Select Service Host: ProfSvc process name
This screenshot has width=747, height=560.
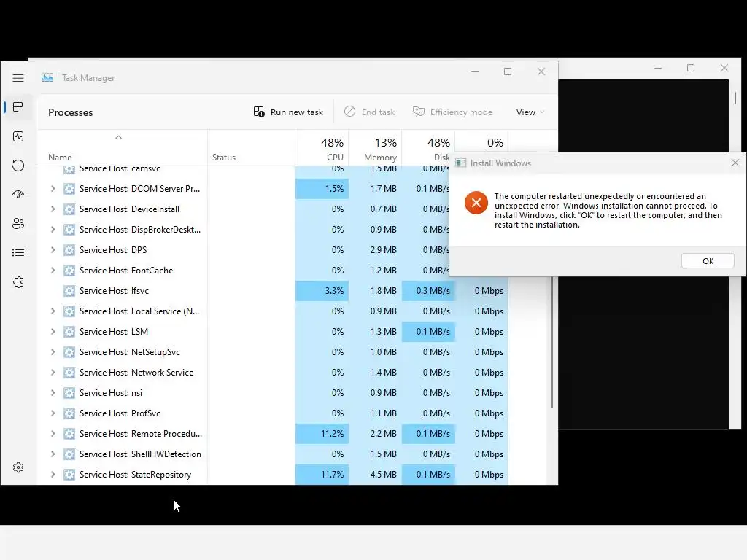click(120, 413)
